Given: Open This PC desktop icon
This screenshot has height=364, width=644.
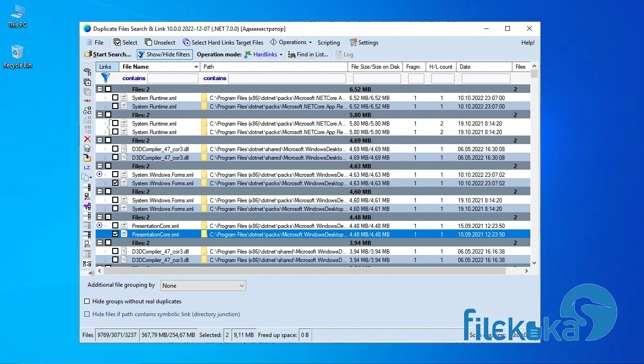Looking at the screenshot, I should [x=18, y=16].
